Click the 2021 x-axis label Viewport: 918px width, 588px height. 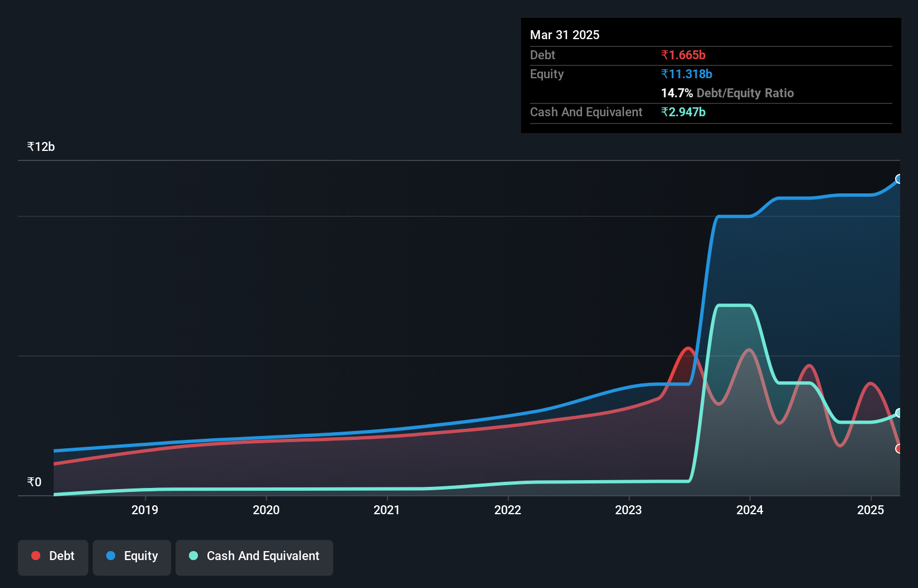click(x=387, y=510)
